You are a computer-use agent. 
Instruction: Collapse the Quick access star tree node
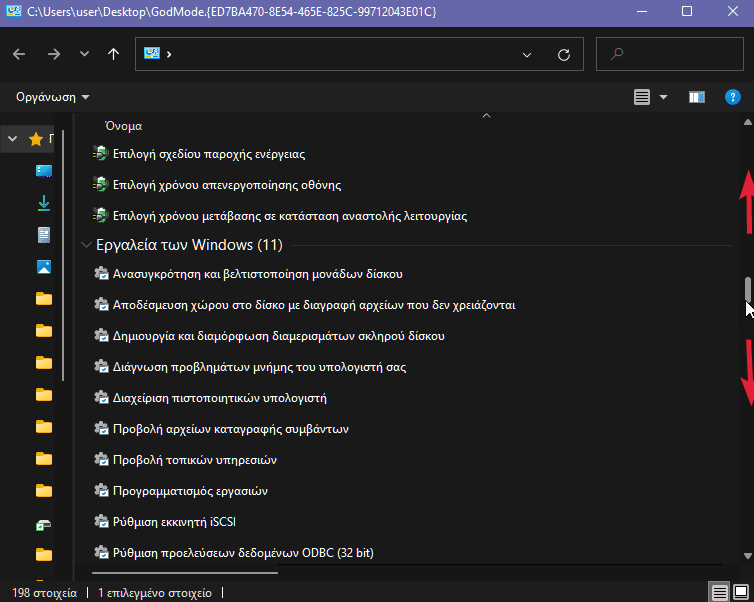tap(13, 139)
